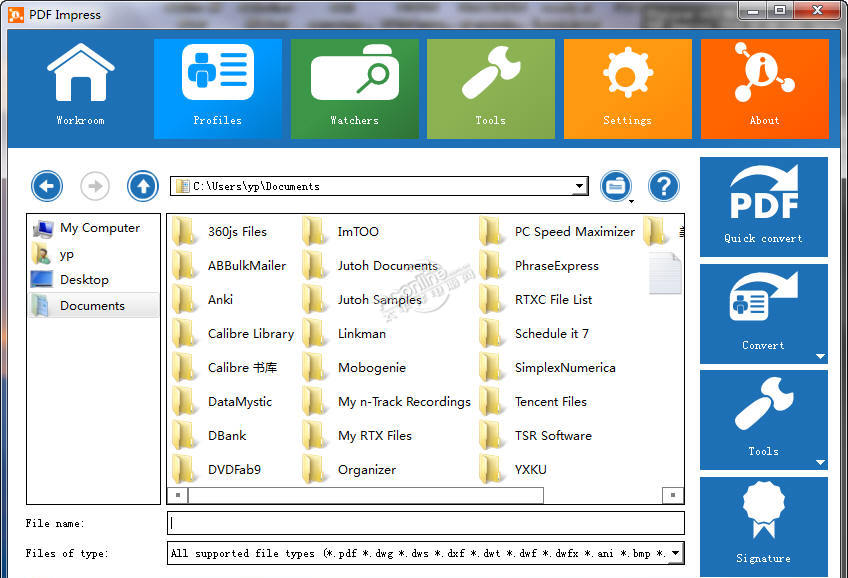The width and height of the screenshot is (848, 578).
Task: Open the Workroom home tile
Action: tap(81, 88)
